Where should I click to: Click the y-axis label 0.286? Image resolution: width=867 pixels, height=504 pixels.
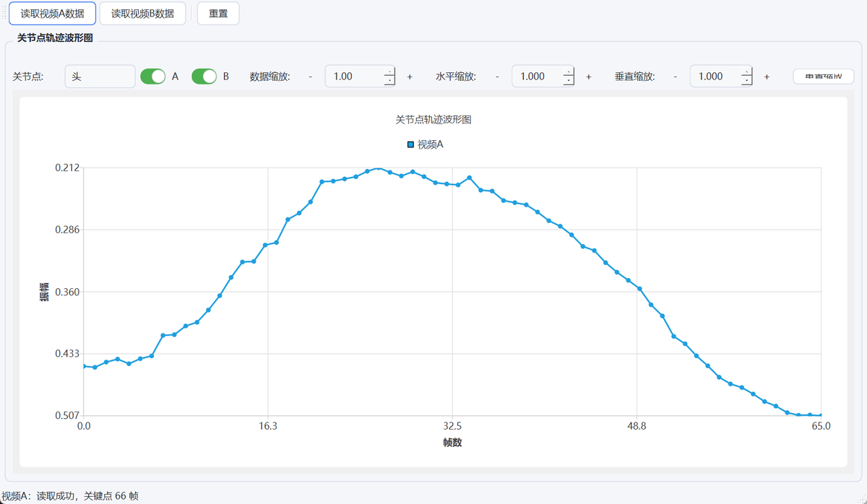point(67,230)
